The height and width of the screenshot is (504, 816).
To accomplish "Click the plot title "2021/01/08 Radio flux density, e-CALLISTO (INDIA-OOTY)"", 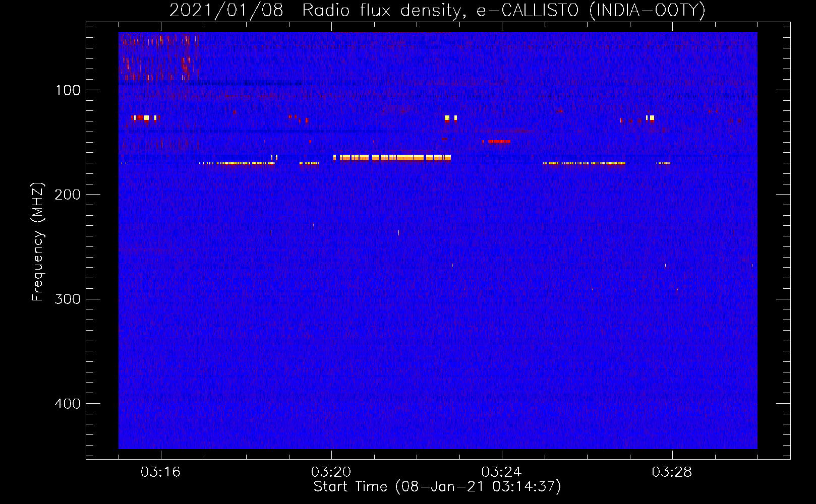I will pyautogui.click(x=437, y=10).
